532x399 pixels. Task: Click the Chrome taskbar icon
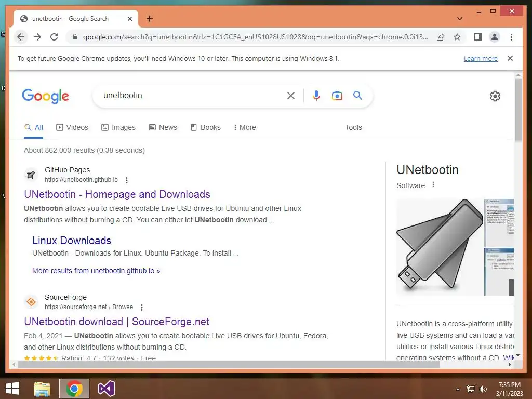point(74,389)
